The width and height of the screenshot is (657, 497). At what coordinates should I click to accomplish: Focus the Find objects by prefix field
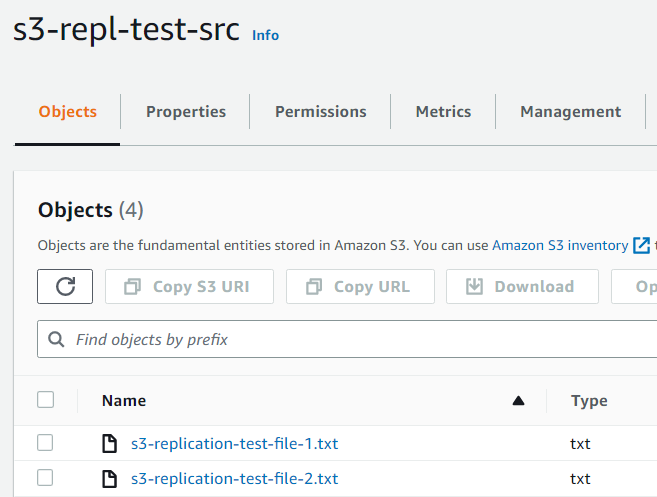(350, 339)
